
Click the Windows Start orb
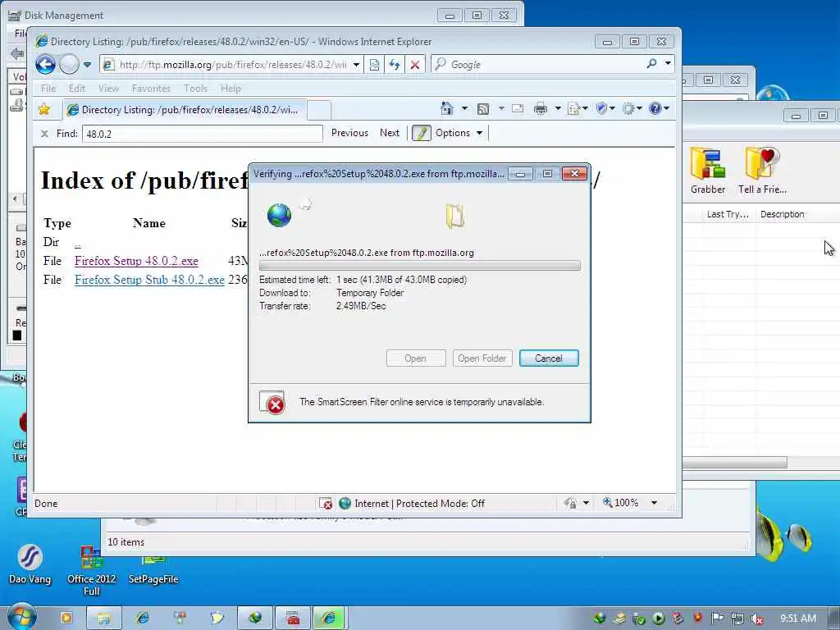pos(22,618)
